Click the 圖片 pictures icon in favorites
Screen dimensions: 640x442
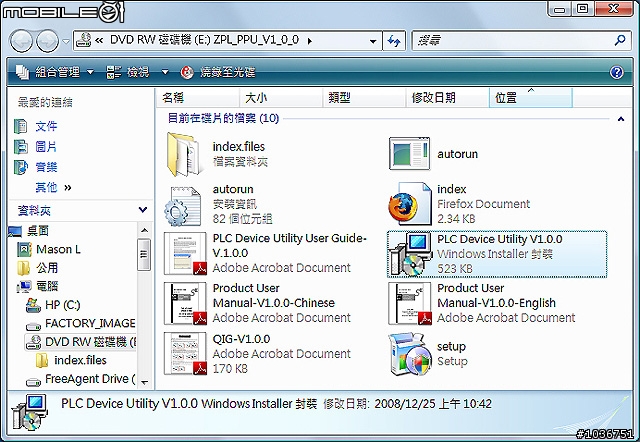[20, 147]
